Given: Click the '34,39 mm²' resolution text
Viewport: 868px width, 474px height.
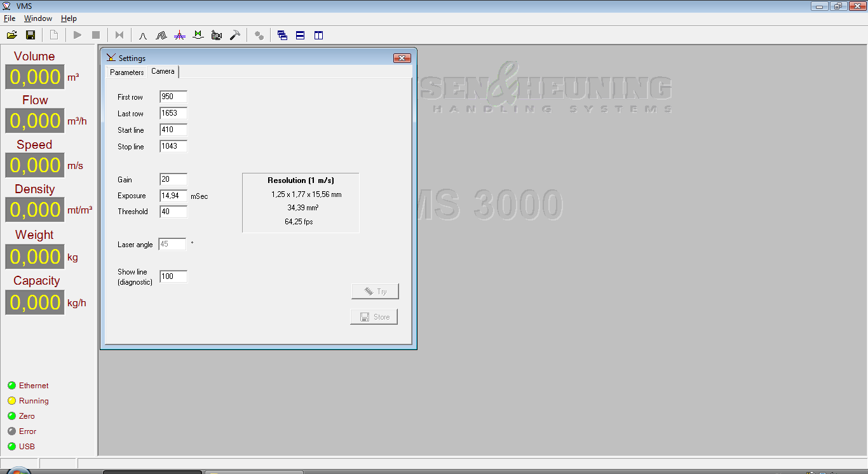Looking at the screenshot, I should pos(302,208).
